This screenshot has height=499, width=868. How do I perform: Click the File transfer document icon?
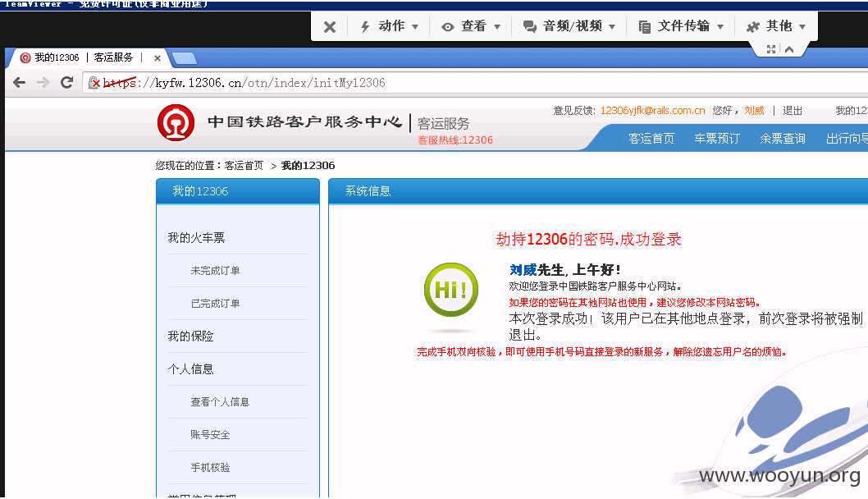pyautogui.click(x=644, y=26)
